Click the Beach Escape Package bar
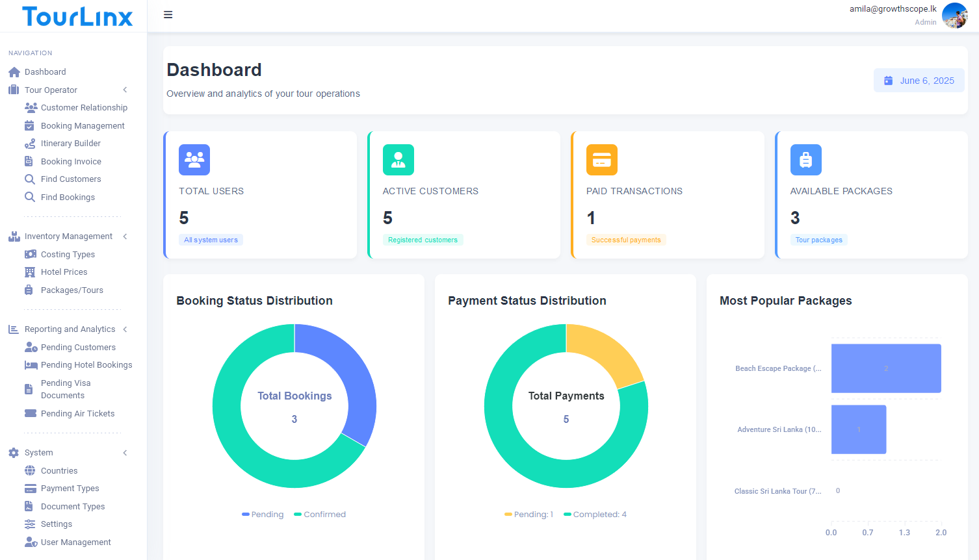The height and width of the screenshot is (560, 979). 885,368
